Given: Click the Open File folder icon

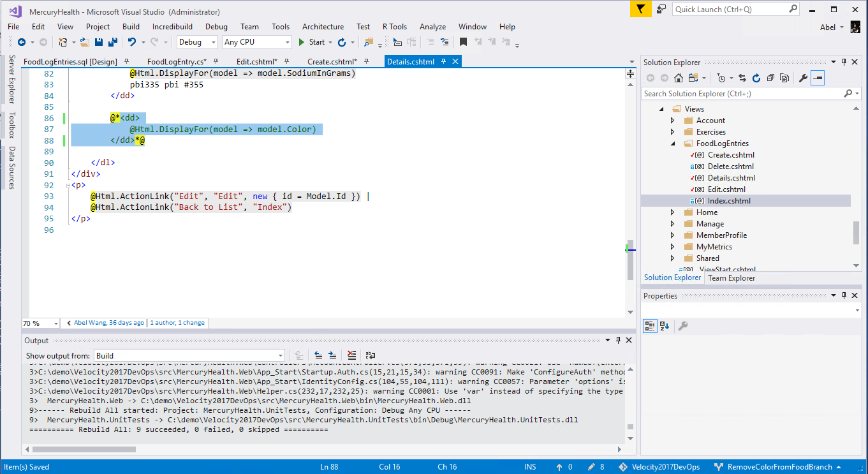Looking at the screenshot, I should [x=84, y=42].
